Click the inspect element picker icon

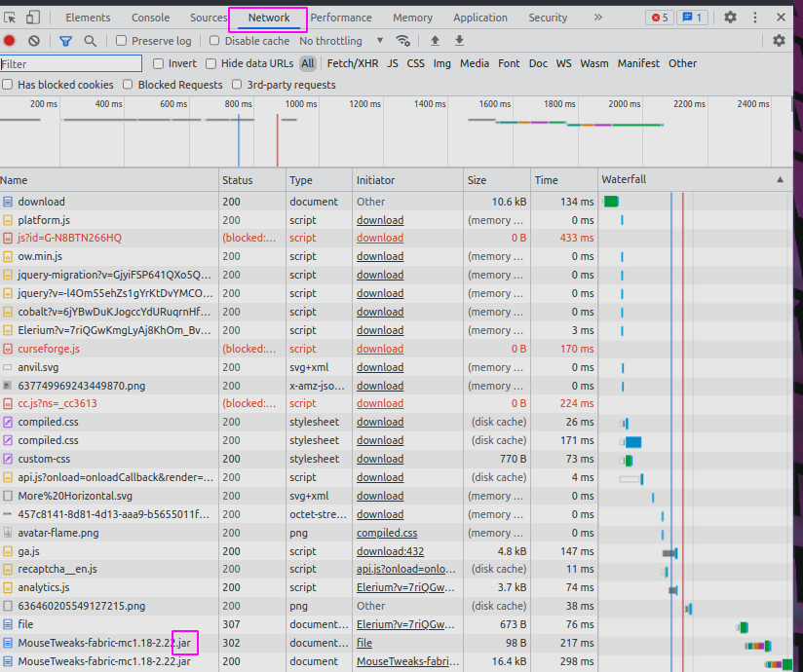click(11, 18)
